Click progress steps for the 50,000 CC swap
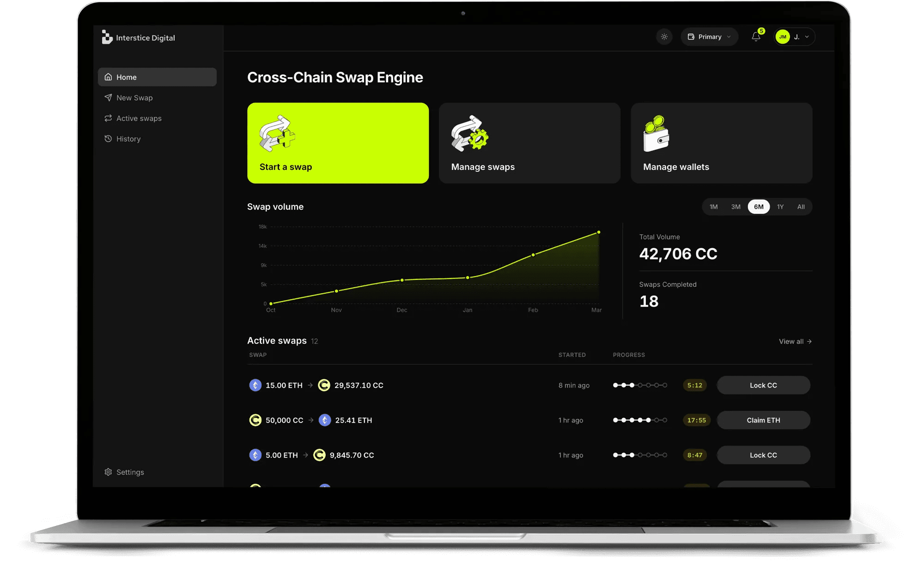Image resolution: width=924 pixels, height=562 pixels. tap(640, 420)
